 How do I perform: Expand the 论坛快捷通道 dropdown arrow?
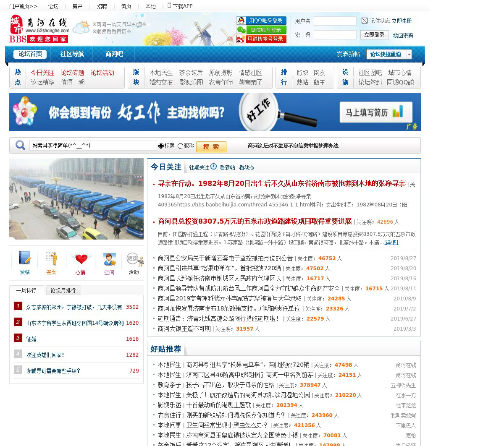[409, 54]
